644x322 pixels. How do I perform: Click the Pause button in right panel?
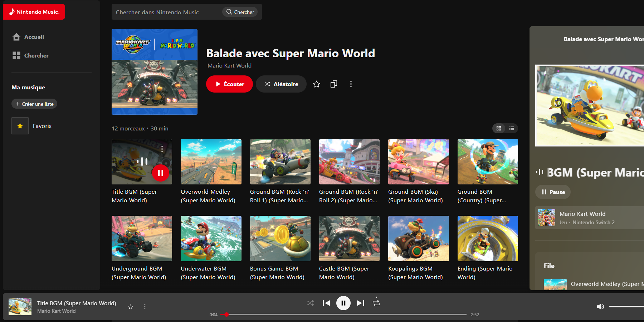tap(553, 192)
